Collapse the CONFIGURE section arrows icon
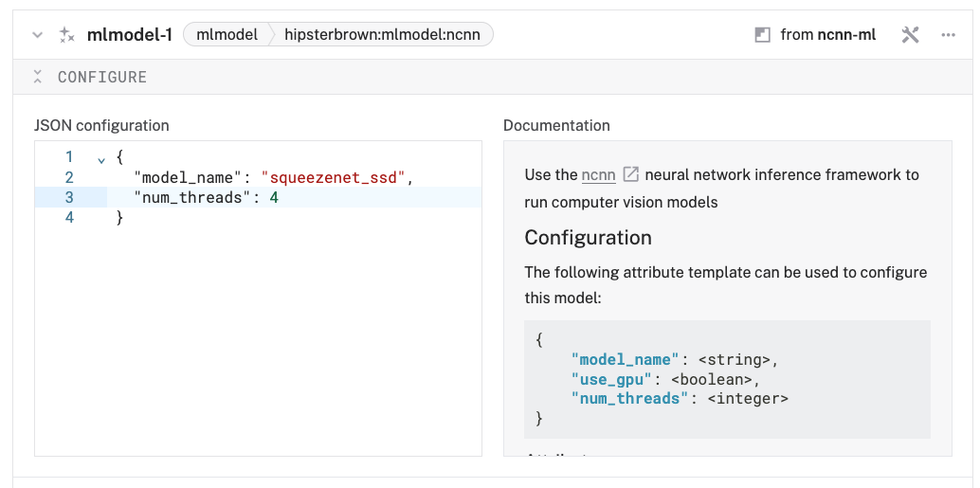 [38, 77]
